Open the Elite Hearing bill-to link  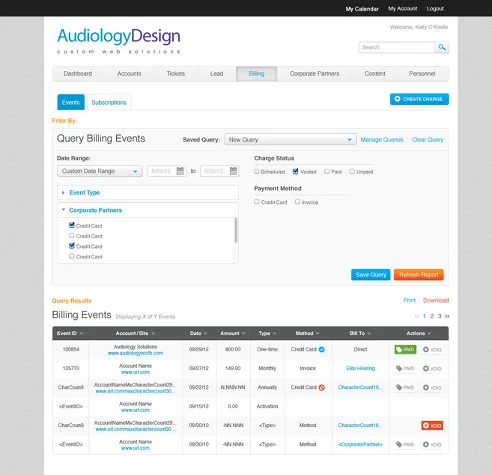tap(360, 368)
